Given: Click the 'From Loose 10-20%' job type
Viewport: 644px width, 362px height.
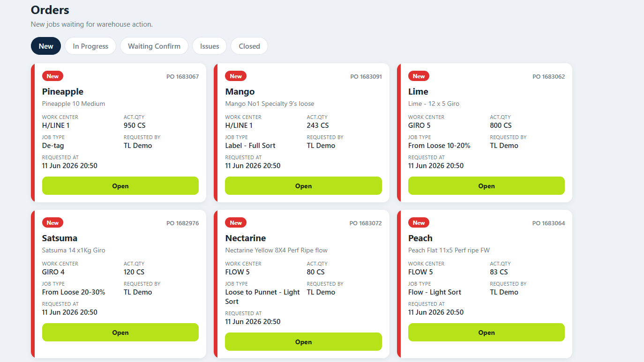Looking at the screenshot, I should [x=439, y=146].
